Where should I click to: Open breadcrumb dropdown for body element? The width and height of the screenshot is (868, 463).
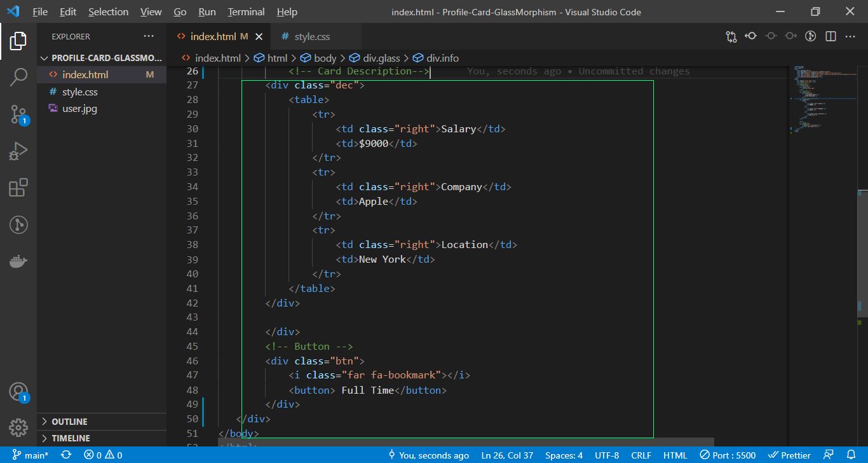318,58
